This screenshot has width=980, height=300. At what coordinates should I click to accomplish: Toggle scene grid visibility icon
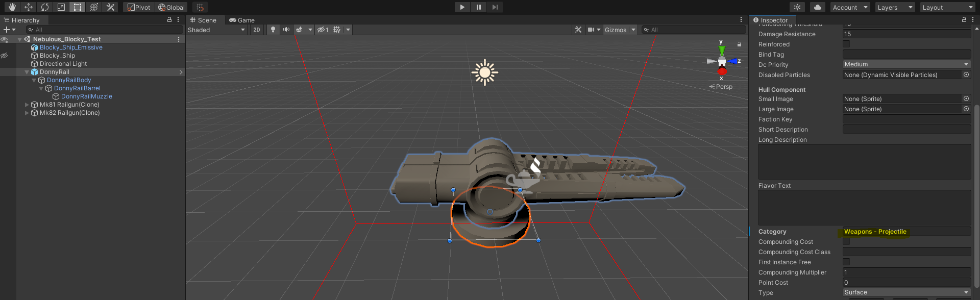(337, 30)
